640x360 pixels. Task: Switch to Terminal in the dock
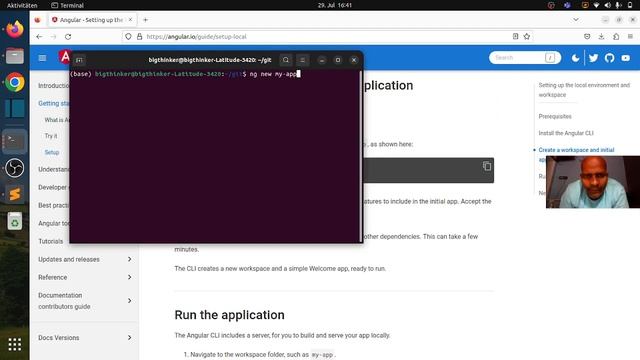pos(15,141)
